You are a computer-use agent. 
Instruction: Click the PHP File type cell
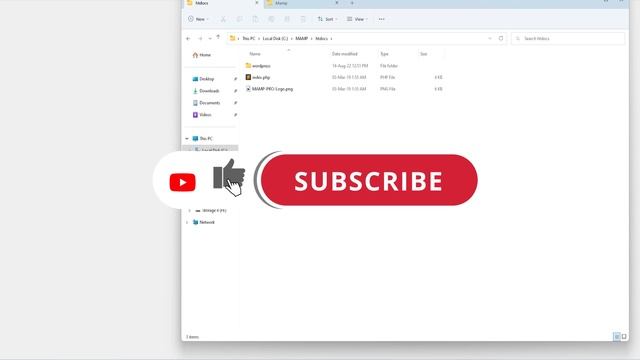pos(387,77)
